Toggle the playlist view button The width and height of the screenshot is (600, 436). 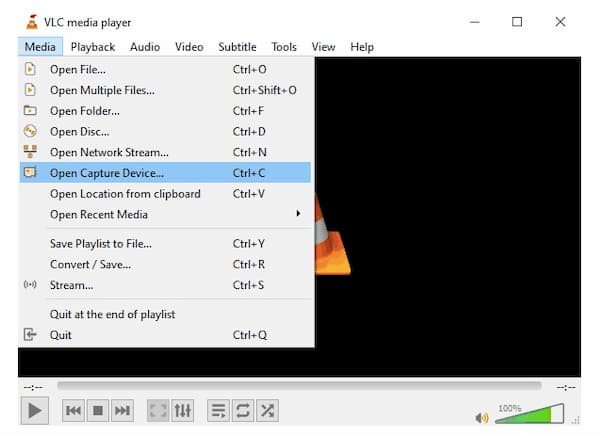point(218,411)
